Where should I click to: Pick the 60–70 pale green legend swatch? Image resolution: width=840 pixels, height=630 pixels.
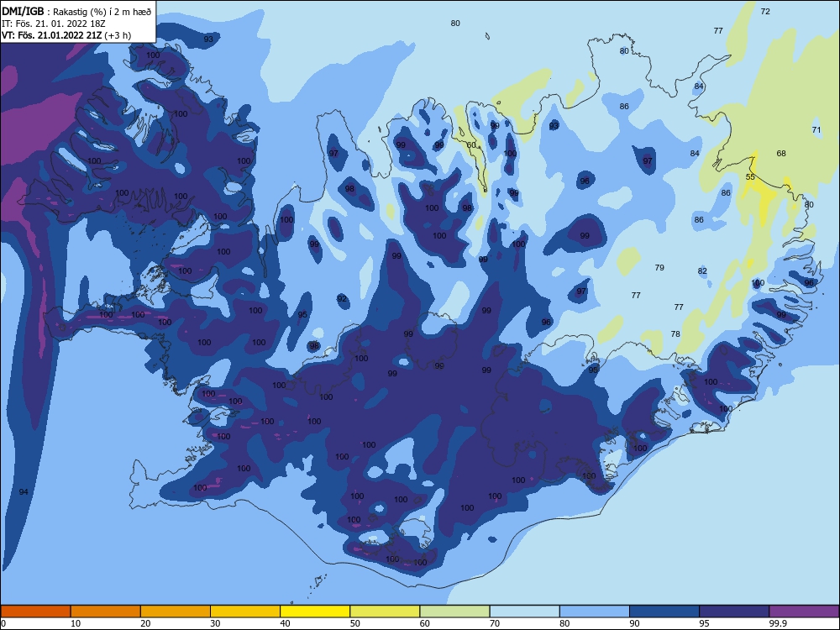pyautogui.click(x=454, y=612)
